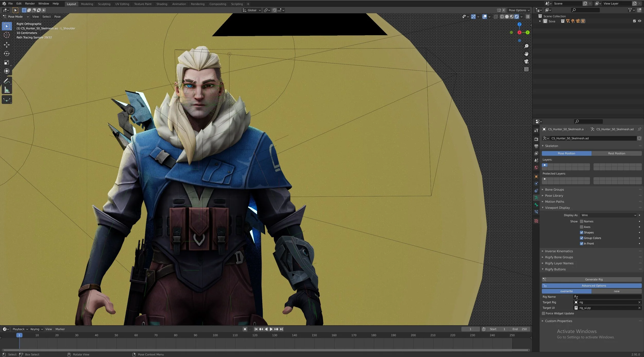This screenshot has height=357, width=644.
Task: Open Bone Constraint properties tab
Action: click(536, 212)
